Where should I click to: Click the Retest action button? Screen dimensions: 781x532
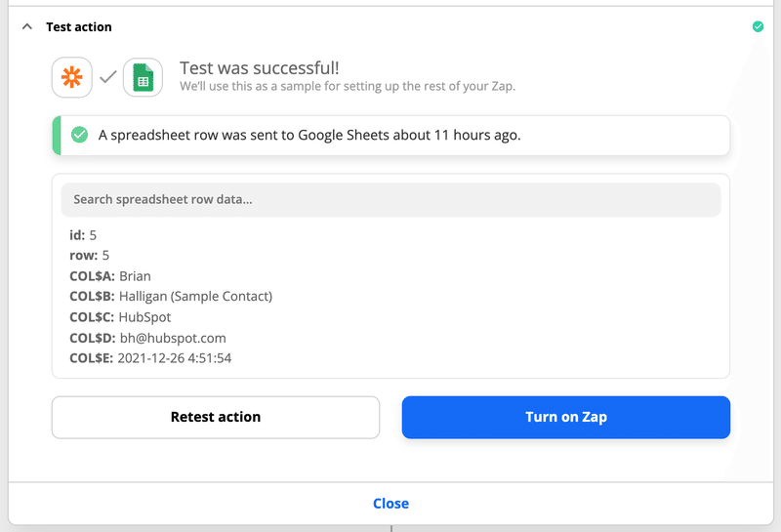(216, 417)
